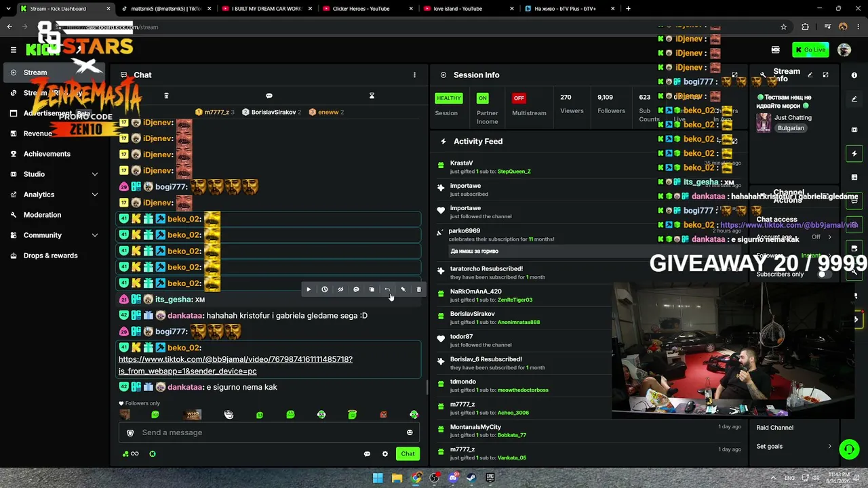Click the info icon in right rail
The image size is (868, 488).
coord(854,75)
